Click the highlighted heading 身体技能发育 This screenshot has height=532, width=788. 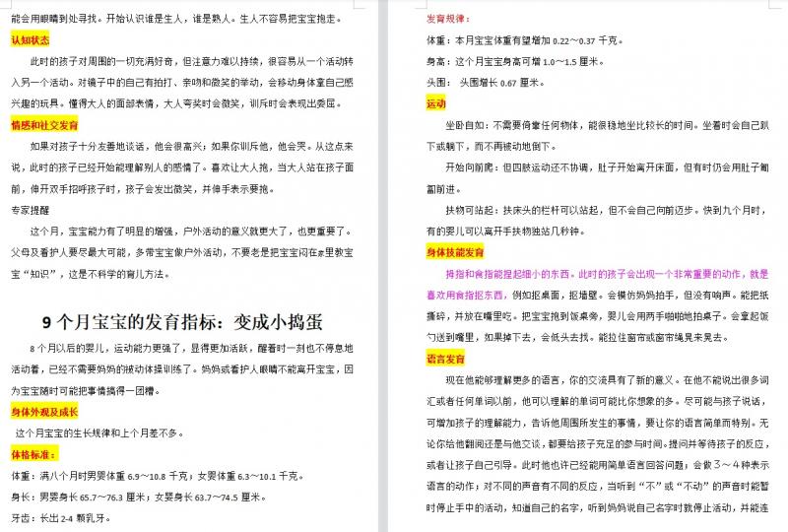[x=455, y=252]
